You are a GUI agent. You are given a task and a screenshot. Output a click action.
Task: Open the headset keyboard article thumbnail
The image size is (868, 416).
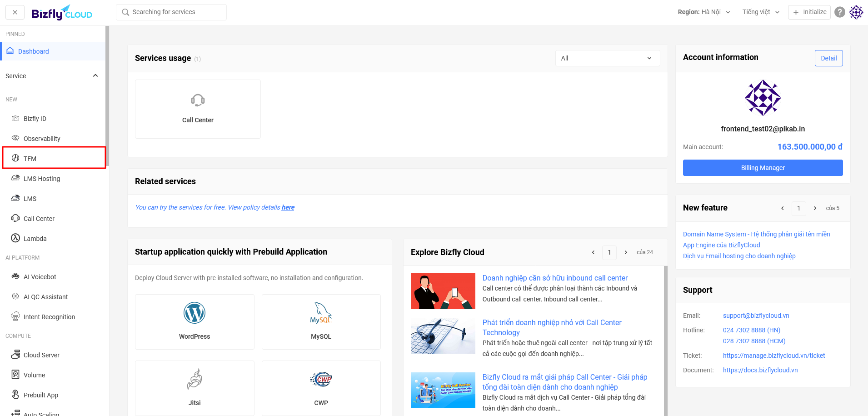pyautogui.click(x=443, y=336)
